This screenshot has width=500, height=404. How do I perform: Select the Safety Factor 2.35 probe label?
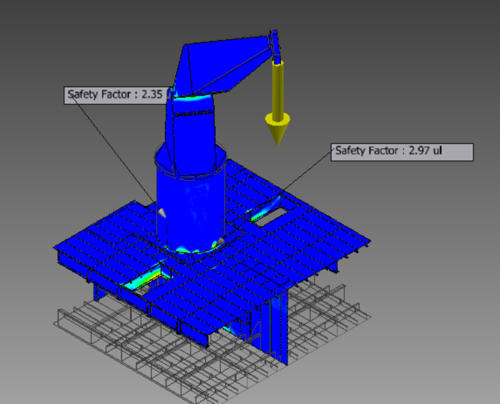(x=115, y=95)
